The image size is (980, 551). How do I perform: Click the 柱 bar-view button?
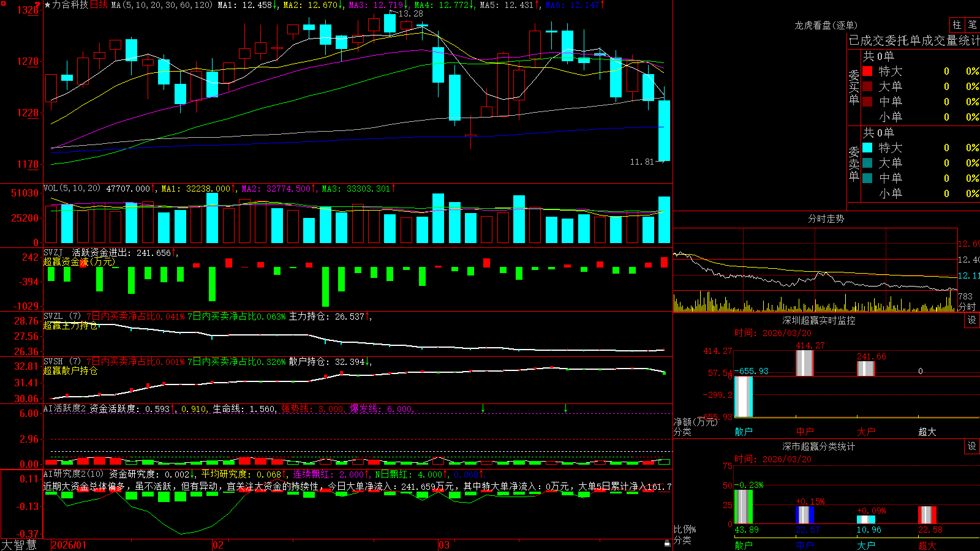(x=957, y=25)
